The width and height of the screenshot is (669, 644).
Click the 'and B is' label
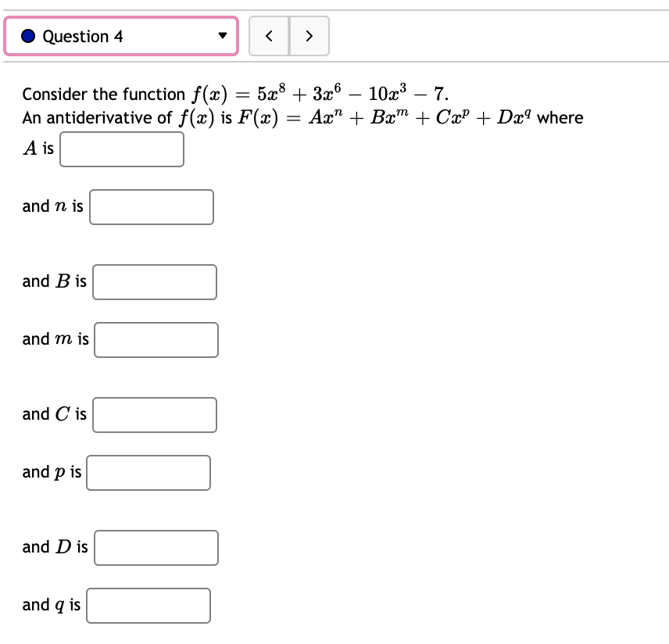coord(54,281)
